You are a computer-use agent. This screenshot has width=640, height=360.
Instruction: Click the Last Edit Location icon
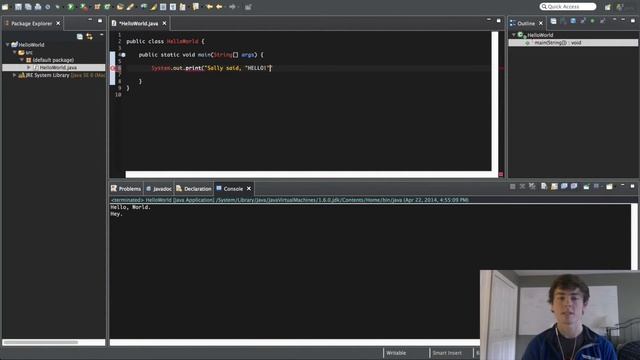pyautogui.click(x=209, y=7)
